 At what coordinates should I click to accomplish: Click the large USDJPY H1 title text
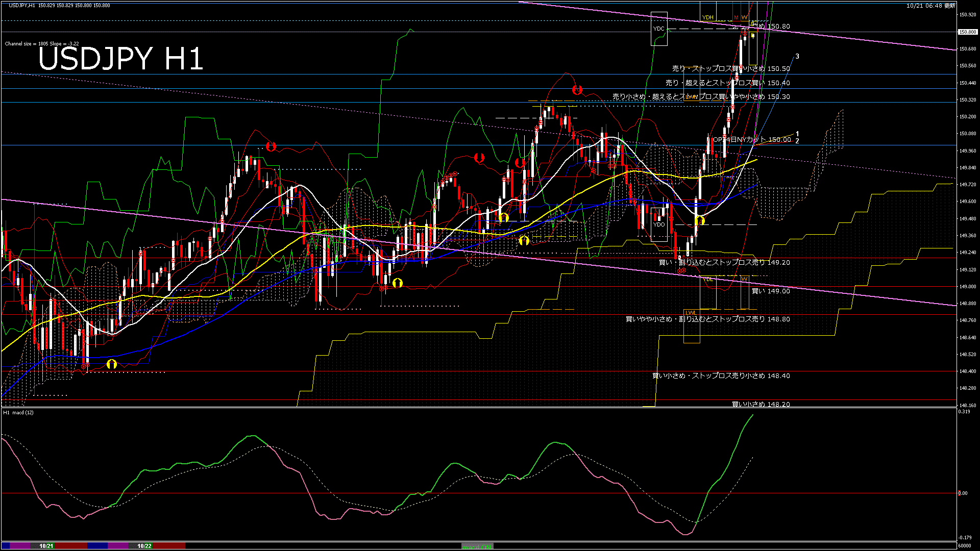click(x=121, y=59)
